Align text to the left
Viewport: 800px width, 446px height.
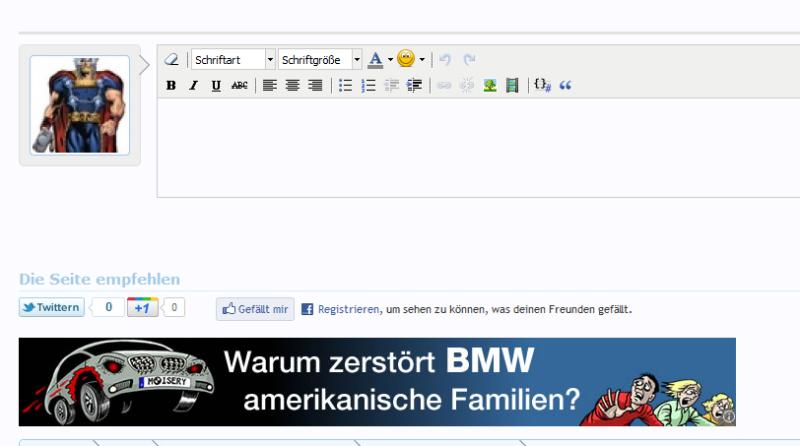269,86
